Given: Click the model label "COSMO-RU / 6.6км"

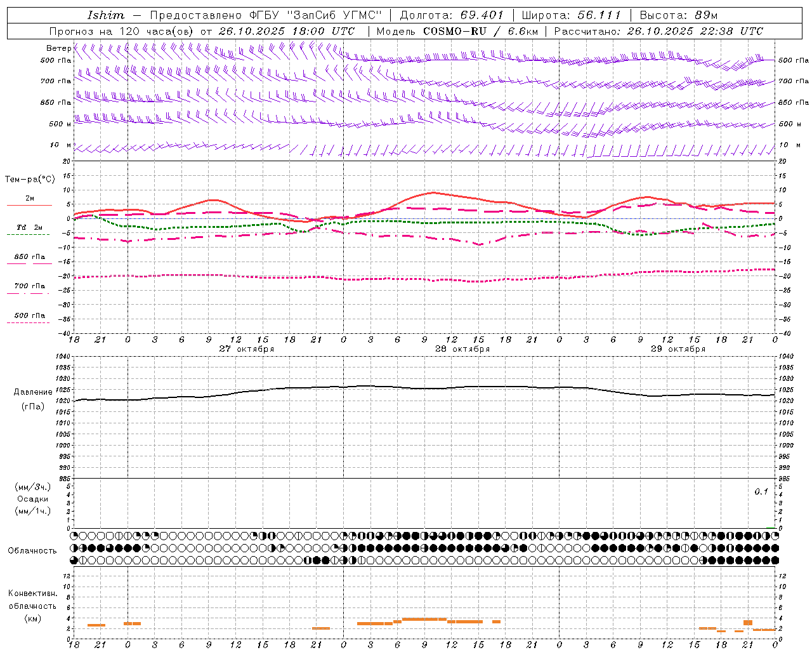Looking at the screenshot, I should point(480,31).
